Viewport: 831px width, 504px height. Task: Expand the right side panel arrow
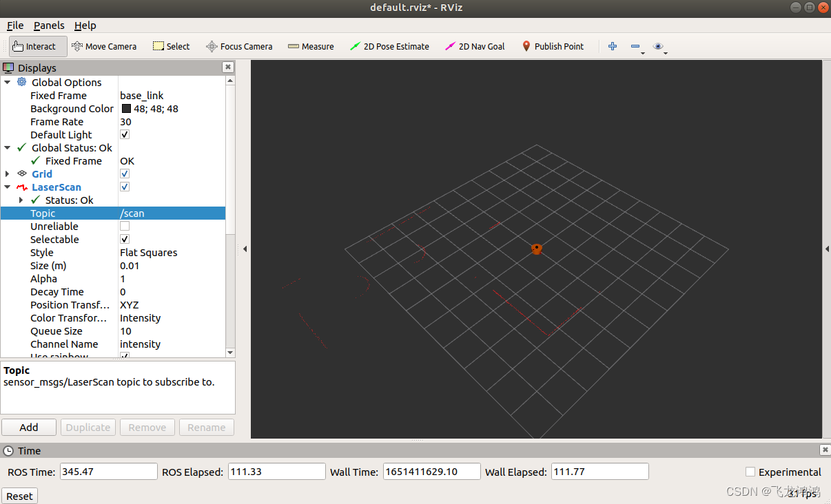click(x=827, y=249)
